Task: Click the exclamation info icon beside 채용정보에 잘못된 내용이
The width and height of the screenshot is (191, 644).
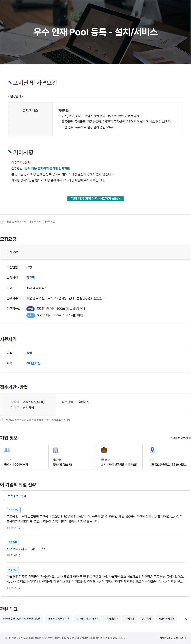Action: click(2, 222)
